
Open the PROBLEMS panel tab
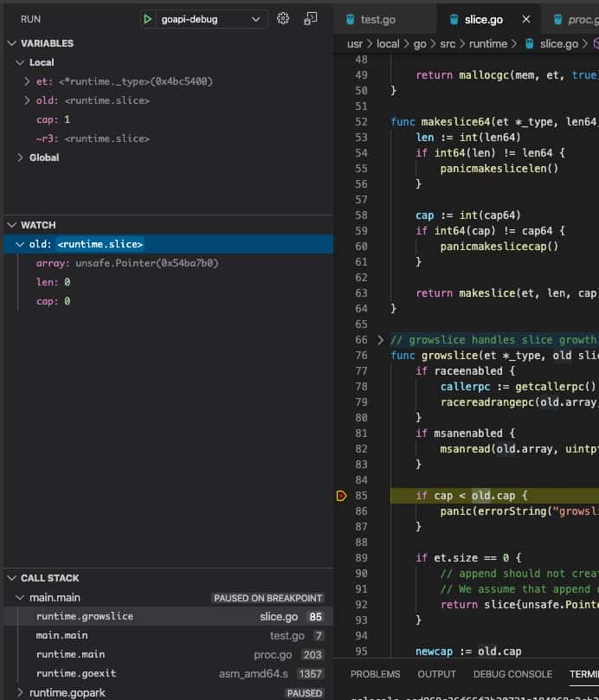coord(375,674)
